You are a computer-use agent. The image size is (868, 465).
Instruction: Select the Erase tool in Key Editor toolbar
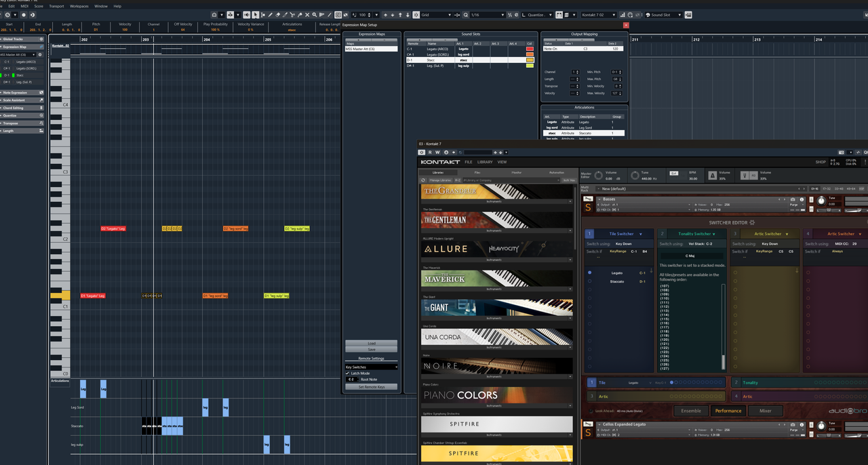pos(277,14)
